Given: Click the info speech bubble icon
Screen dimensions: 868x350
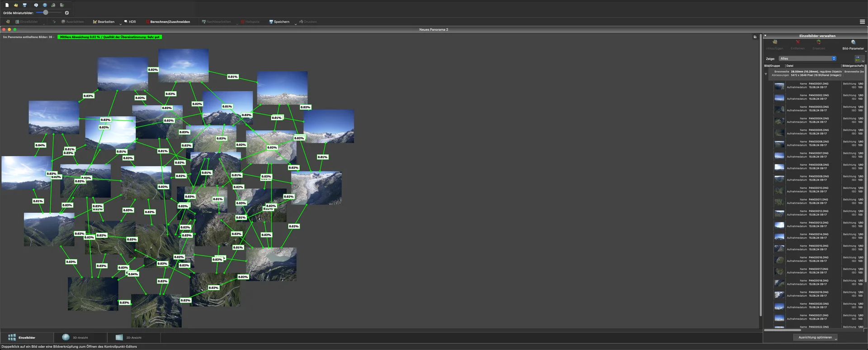Looking at the screenshot, I should click(x=36, y=5).
